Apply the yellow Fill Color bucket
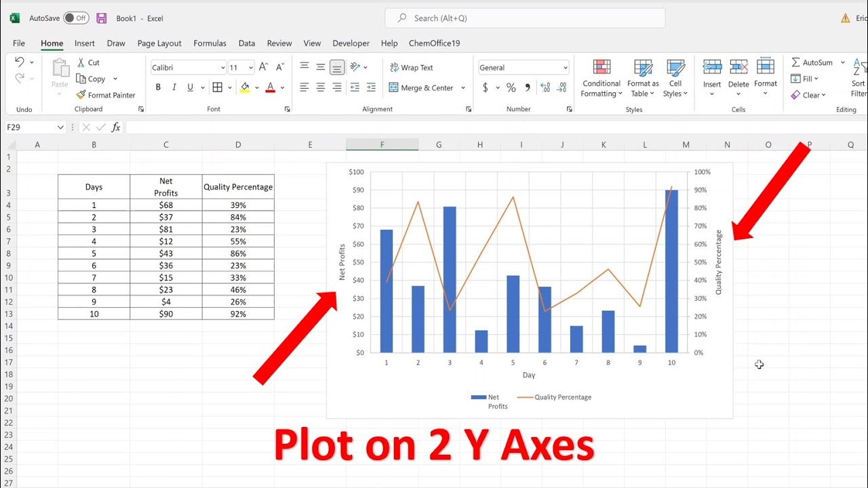Viewport: 868px width, 488px height. point(245,87)
